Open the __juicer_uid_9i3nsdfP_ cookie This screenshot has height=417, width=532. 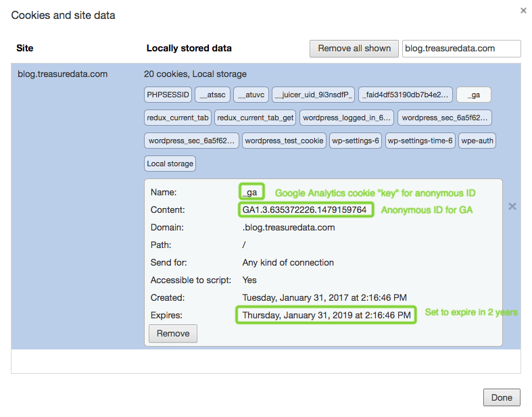314,95
